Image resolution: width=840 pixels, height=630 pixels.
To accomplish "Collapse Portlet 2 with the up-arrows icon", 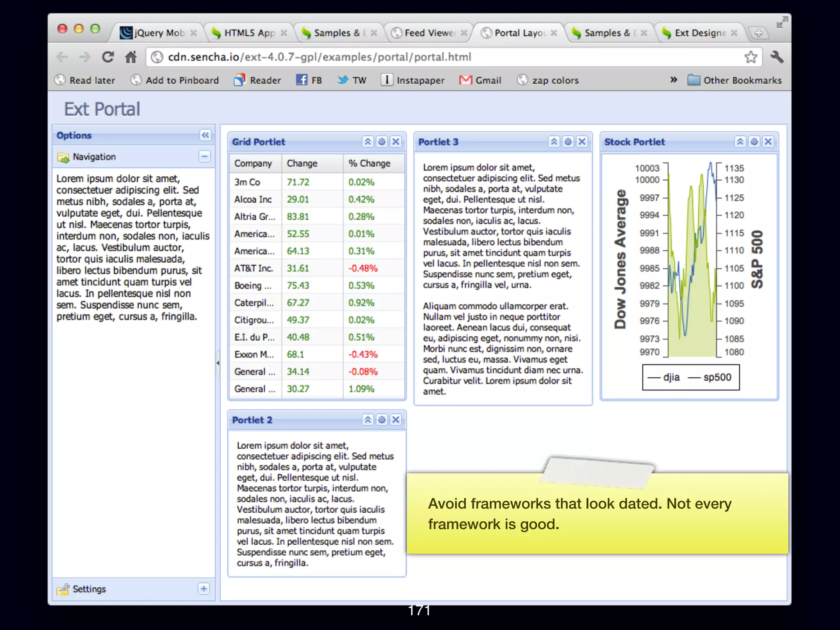I will tap(368, 420).
